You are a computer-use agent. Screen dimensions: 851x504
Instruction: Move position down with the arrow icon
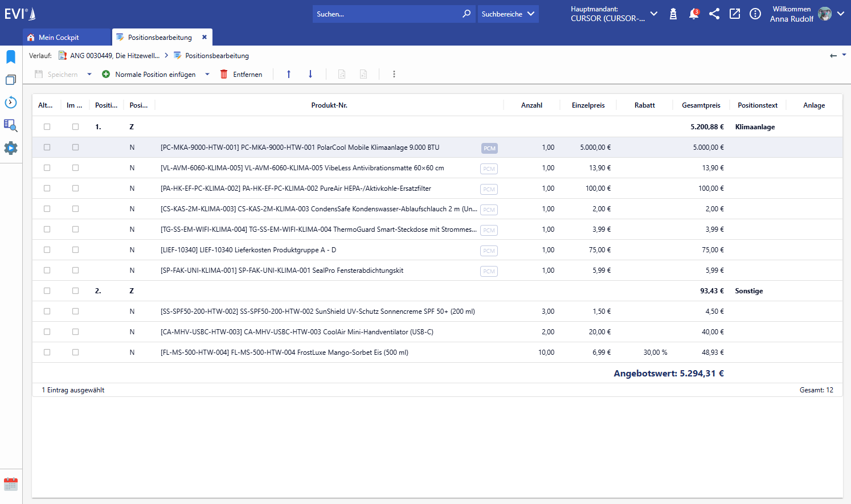[x=310, y=74]
